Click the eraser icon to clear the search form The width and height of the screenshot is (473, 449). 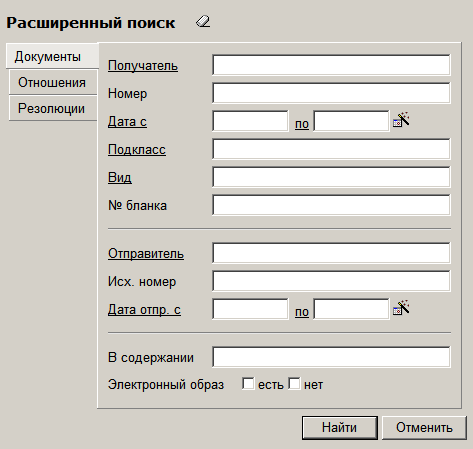[203, 22]
